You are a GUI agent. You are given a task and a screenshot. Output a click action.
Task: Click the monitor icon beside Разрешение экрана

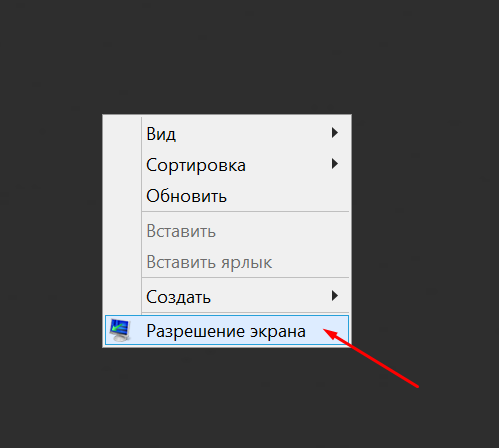point(120,330)
